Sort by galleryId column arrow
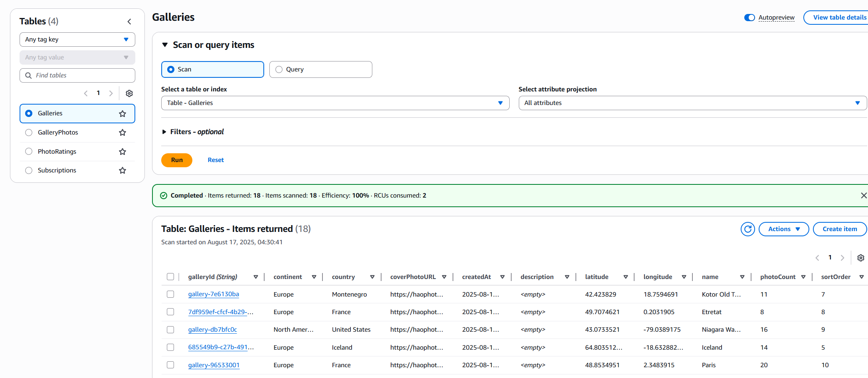Image resolution: width=868 pixels, height=378 pixels. pos(256,277)
